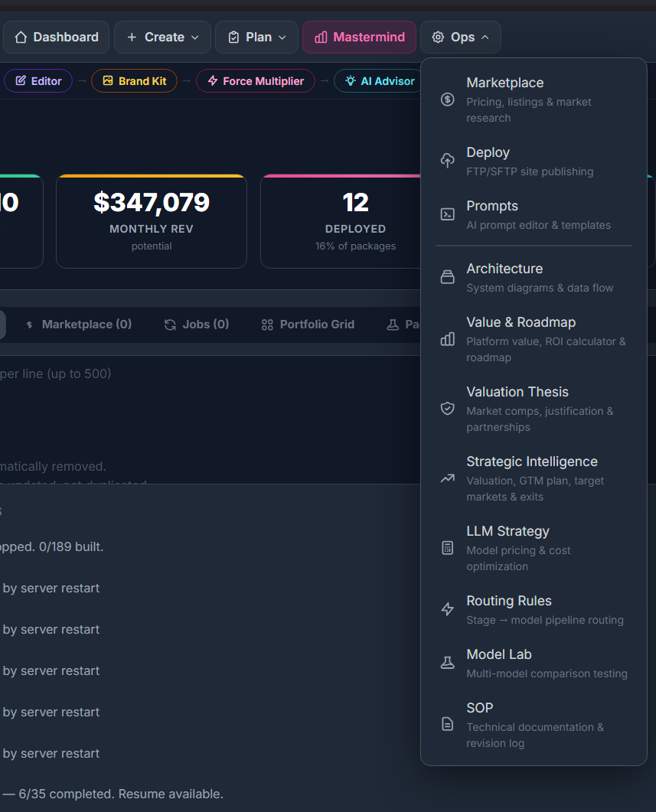Image resolution: width=656 pixels, height=812 pixels.
Task: Click the cloud upload icon for Deploy
Action: pyautogui.click(x=448, y=161)
